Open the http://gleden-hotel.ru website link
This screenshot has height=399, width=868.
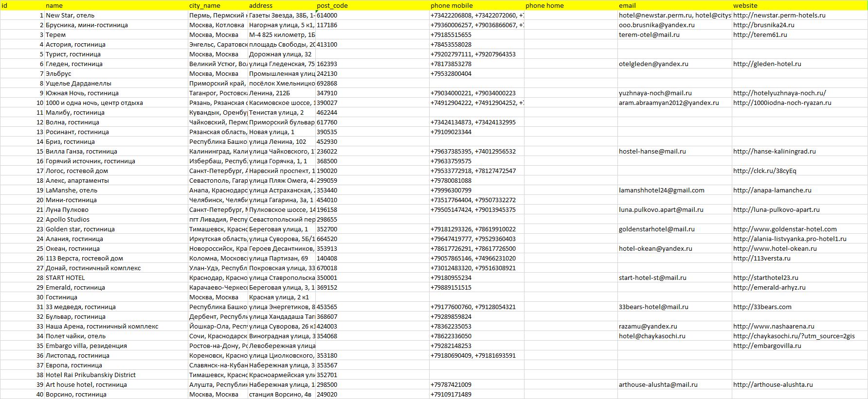(x=767, y=64)
